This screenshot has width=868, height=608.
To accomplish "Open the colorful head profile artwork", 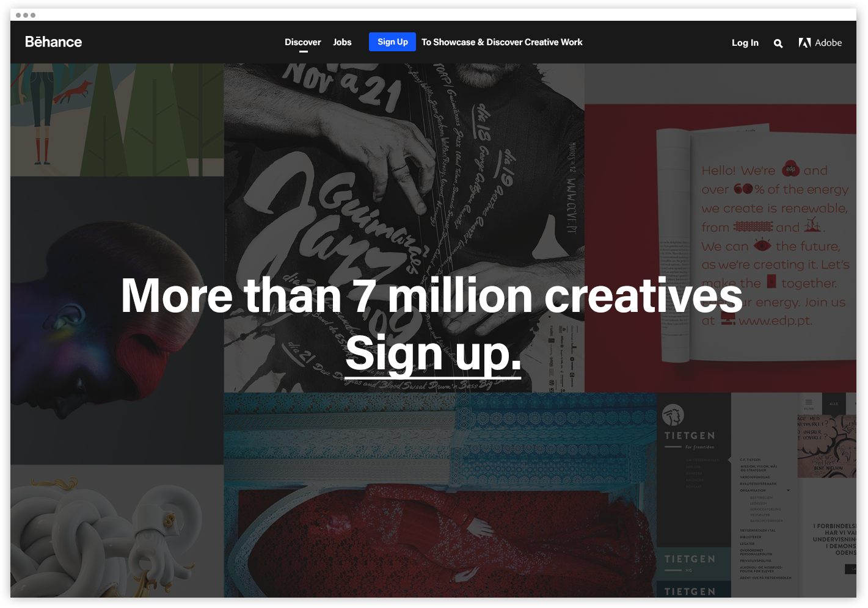I will coord(117,320).
